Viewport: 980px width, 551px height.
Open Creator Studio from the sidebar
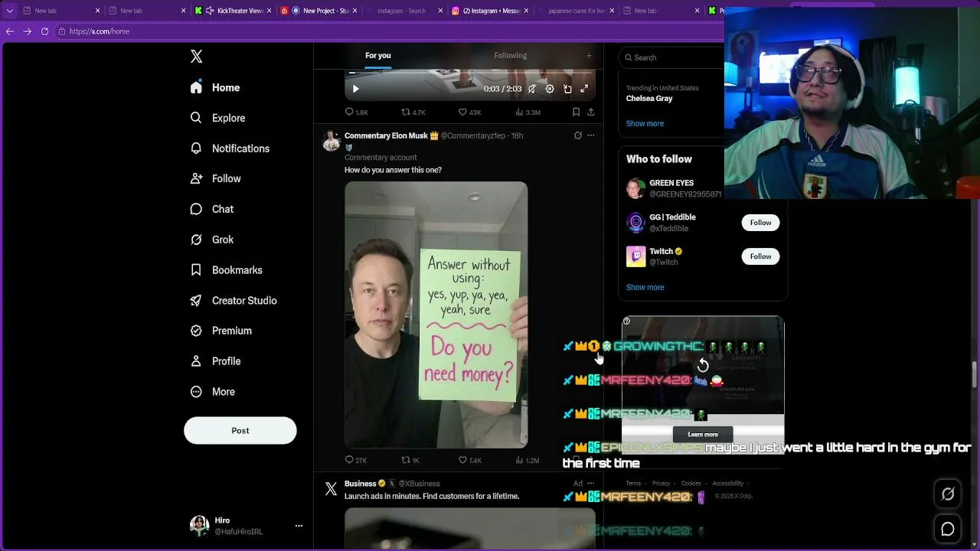point(234,301)
